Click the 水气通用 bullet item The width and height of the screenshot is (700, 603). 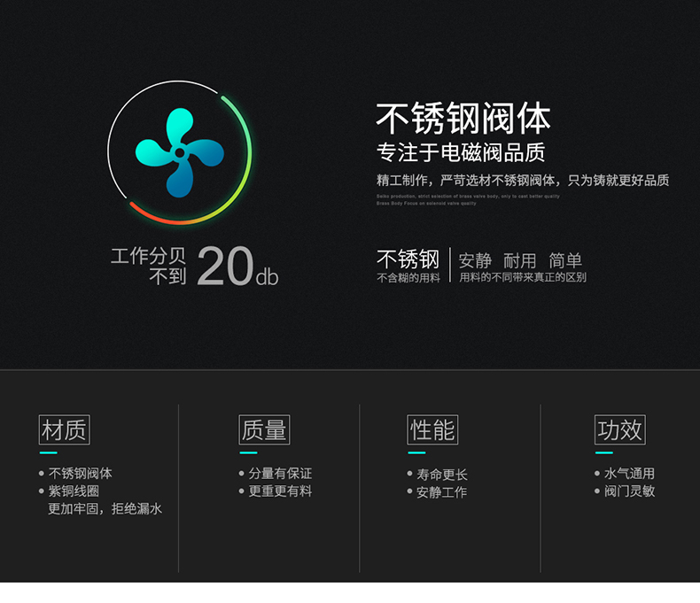pyautogui.click(x=629, y=474)
